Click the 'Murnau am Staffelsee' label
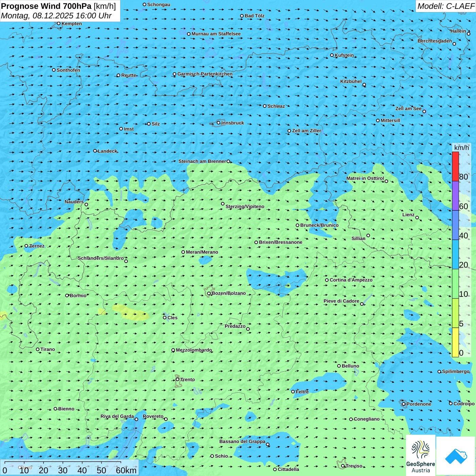Screen dimensions: 476x476 [x=216, y=34]
